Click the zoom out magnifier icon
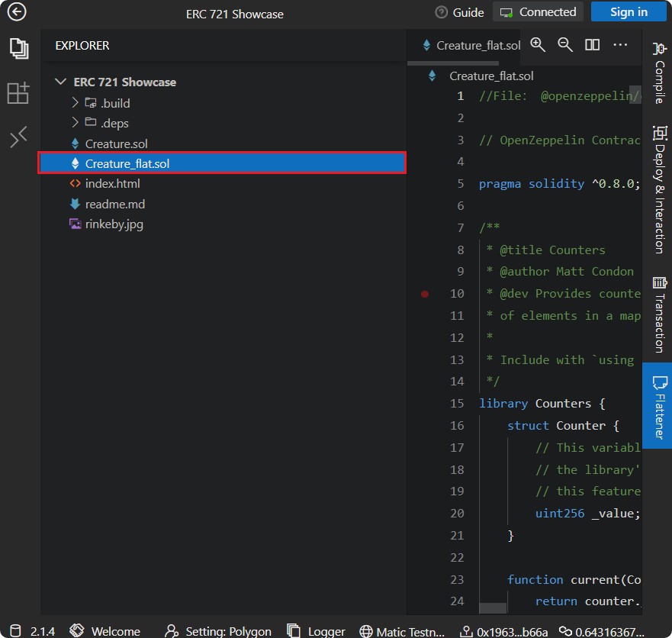This screenshot has height=638, width=672. (x=565, y=45)
